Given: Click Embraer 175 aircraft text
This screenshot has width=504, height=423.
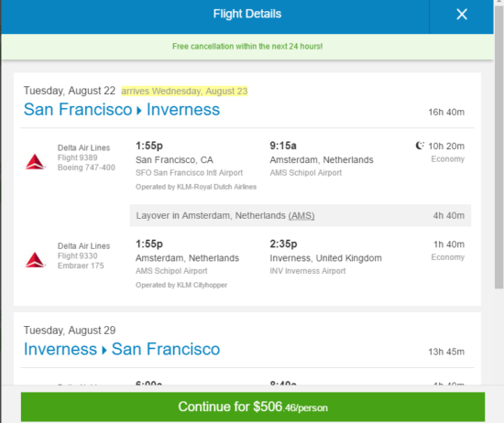Looking at the screenshot, I should [81, 266].
